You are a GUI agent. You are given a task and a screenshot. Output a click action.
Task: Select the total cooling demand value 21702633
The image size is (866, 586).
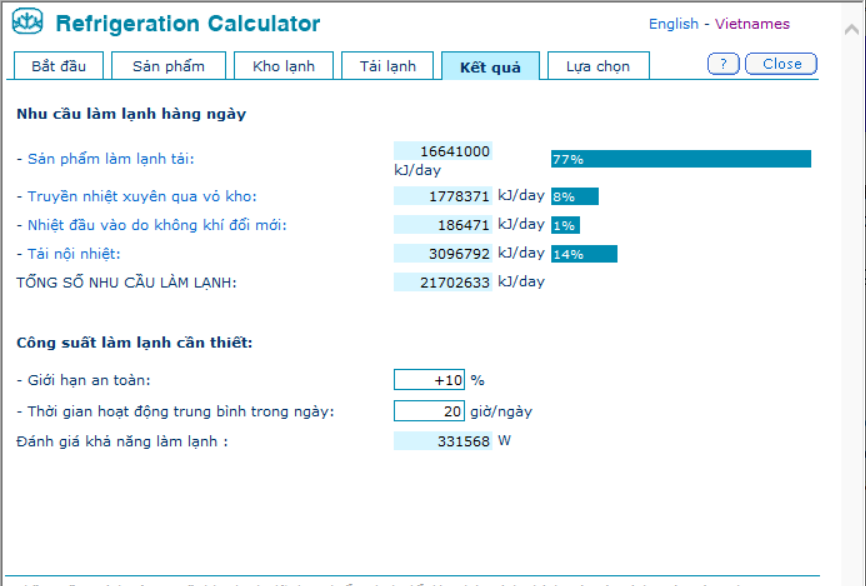pyautogui.click(x=443, y=283)
